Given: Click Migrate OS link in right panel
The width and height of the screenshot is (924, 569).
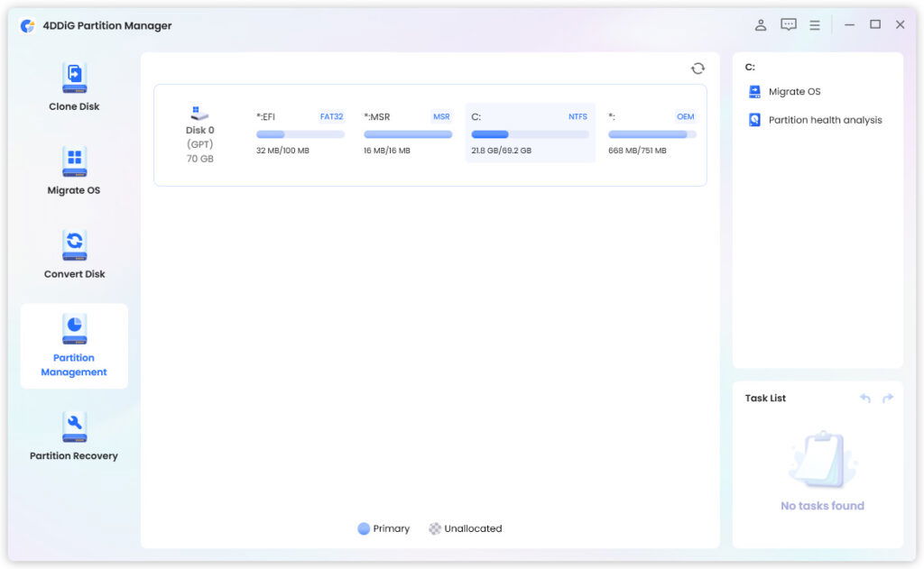Looking at the screenshot, I should (x=794, y=91).
